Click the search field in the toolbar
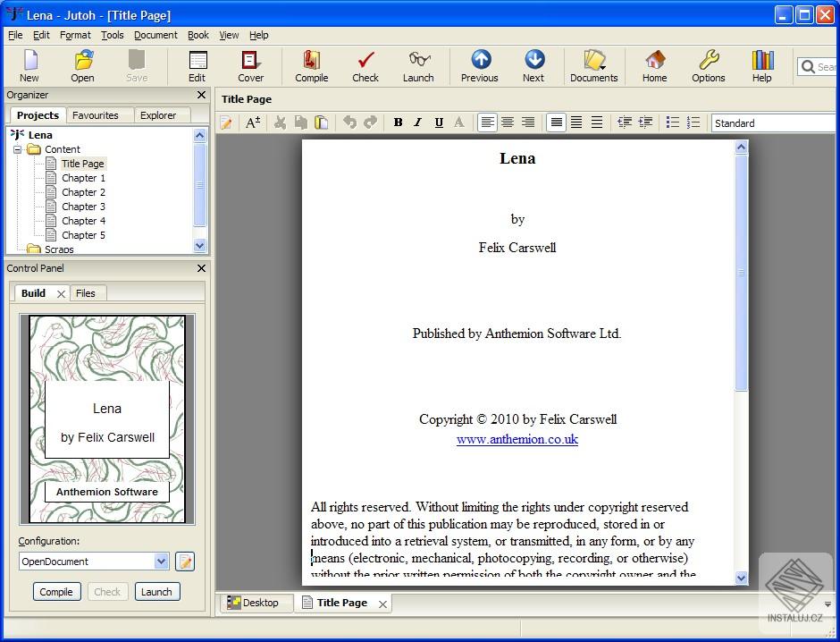 coord(818,67)
